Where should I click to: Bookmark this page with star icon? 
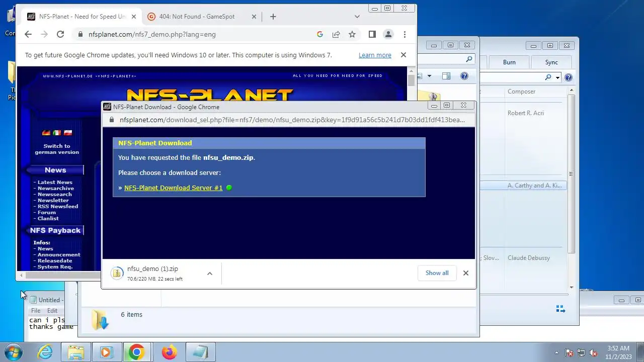[352, 34]
